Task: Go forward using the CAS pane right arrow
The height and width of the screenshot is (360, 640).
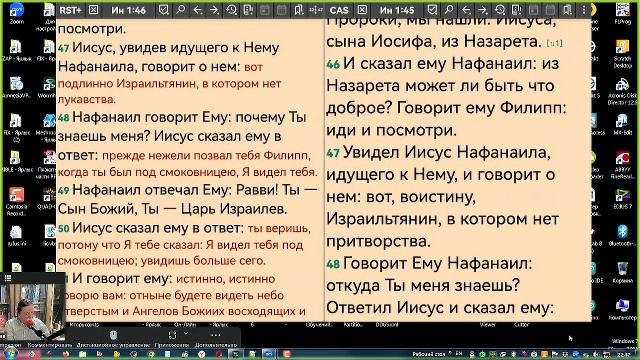Action: 483,10
